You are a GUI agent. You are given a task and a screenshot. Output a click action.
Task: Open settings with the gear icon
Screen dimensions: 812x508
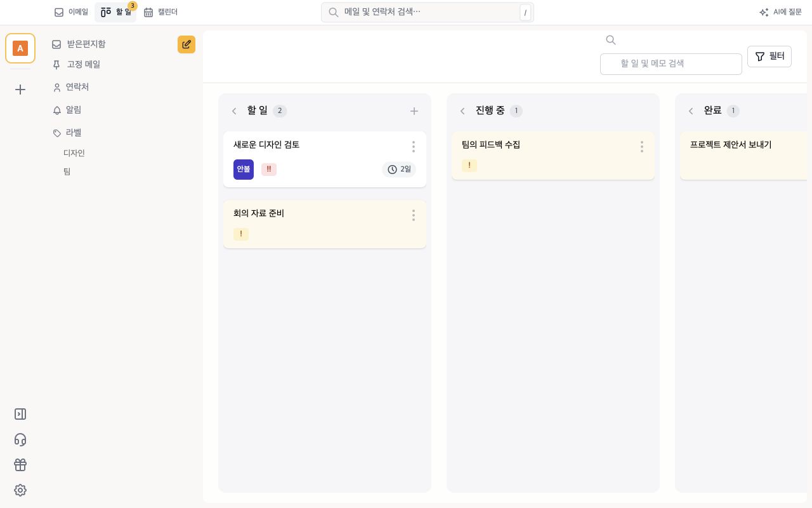click(x=20, y=490)
